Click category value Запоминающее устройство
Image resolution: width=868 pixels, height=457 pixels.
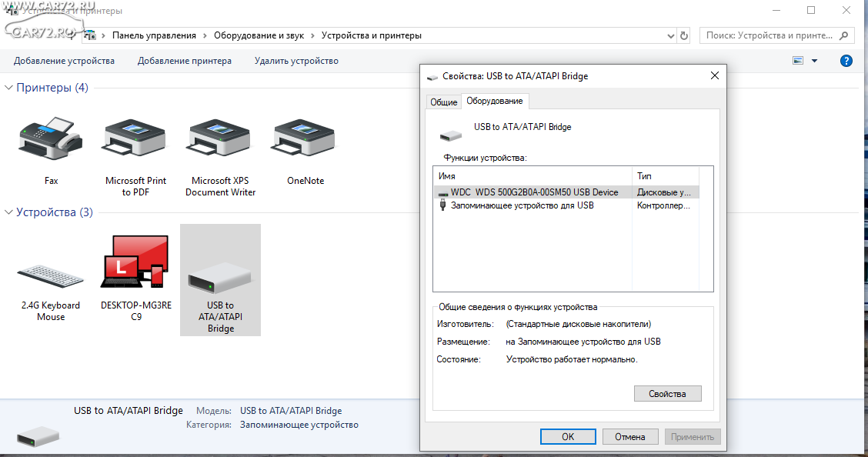(x=299, y=425)
